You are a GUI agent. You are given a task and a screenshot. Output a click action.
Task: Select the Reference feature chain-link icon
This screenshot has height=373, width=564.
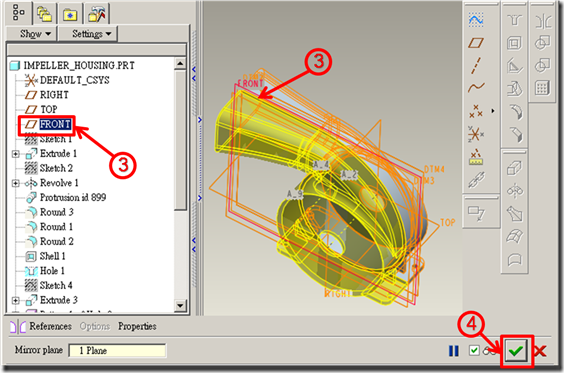point(476,179)
